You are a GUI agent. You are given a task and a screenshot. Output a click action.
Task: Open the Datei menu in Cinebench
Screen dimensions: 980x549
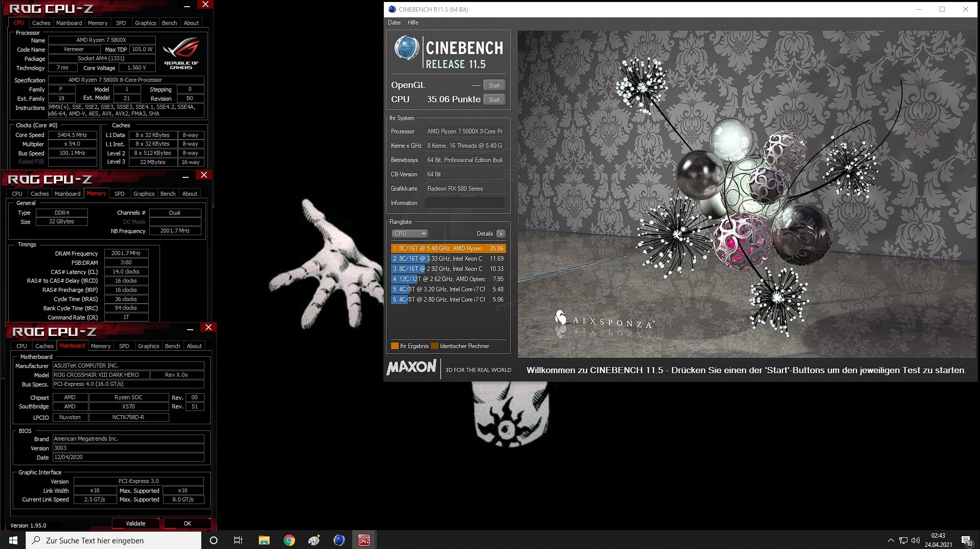pyautogui.click(x=394, y=22)
